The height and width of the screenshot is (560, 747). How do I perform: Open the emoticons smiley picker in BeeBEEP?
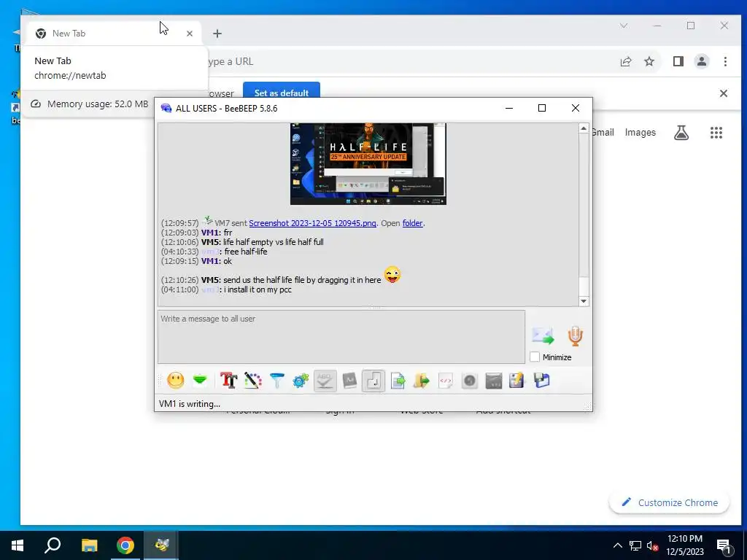[x=175, y=381]
